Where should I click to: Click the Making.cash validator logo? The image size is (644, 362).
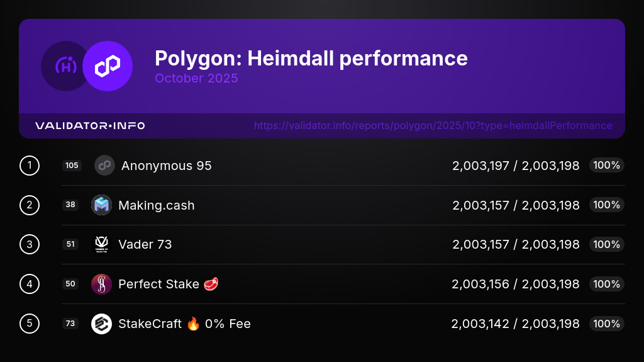point(101,205)
